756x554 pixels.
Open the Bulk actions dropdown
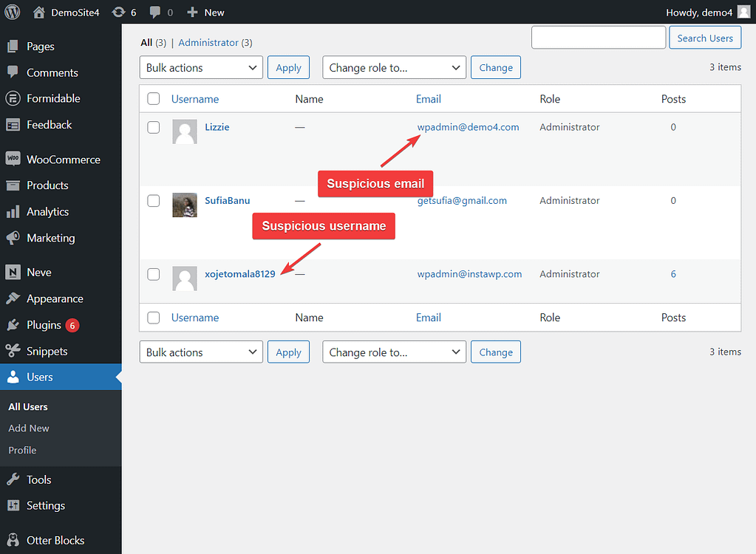(200, 67)
